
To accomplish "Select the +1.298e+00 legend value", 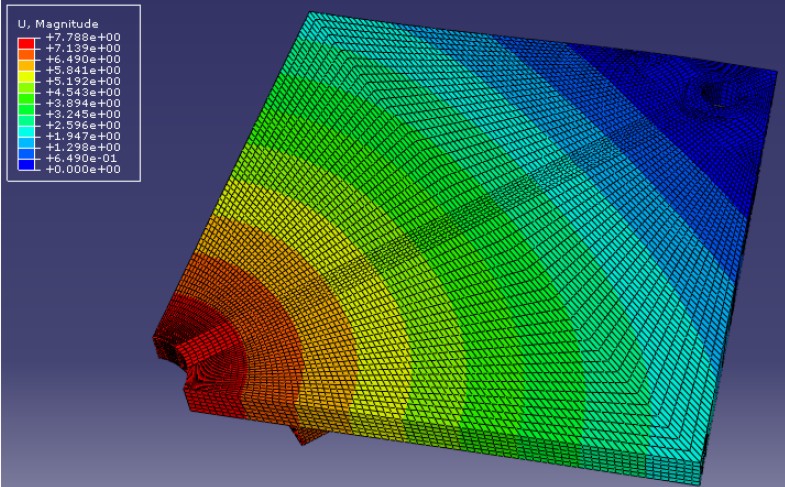I will pos(83,147).
